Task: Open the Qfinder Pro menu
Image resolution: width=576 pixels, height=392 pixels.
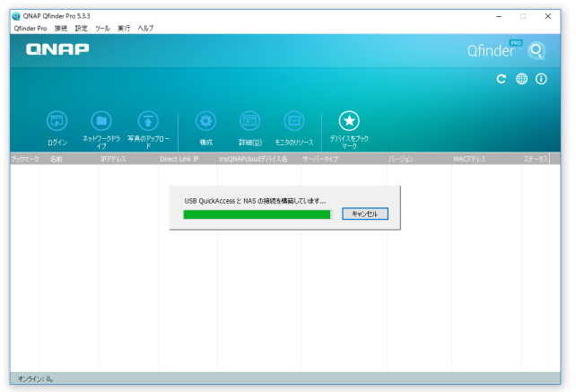Action: (x=31, y=29)
